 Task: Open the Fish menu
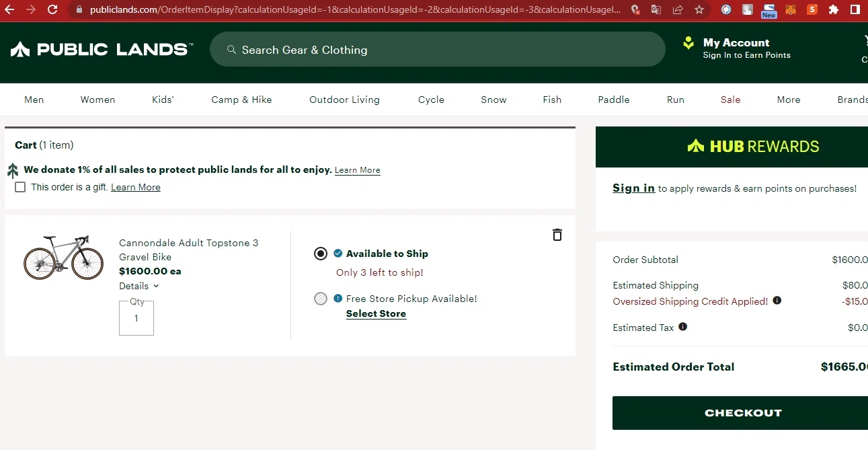(x=553, y=100)
